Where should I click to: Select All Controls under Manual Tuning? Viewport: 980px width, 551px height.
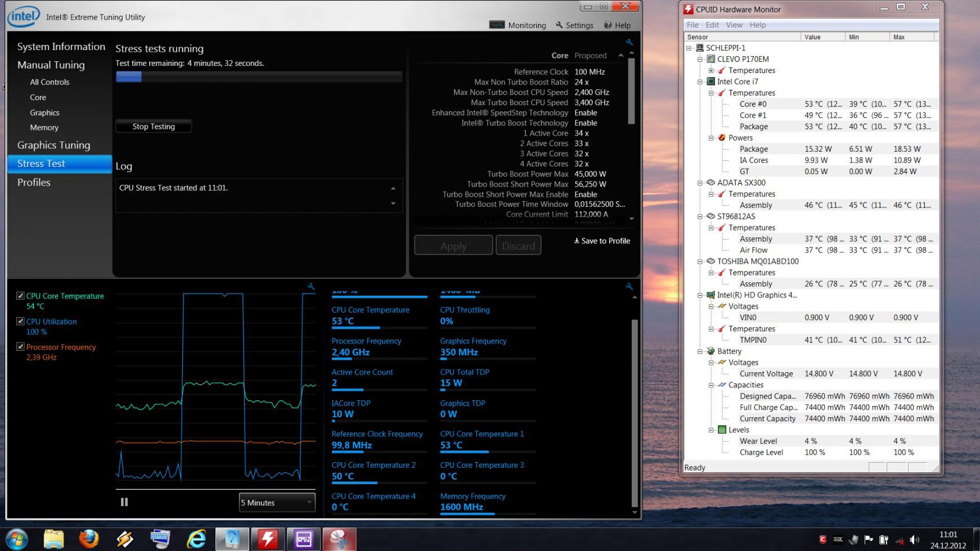[x=50, y=82]
